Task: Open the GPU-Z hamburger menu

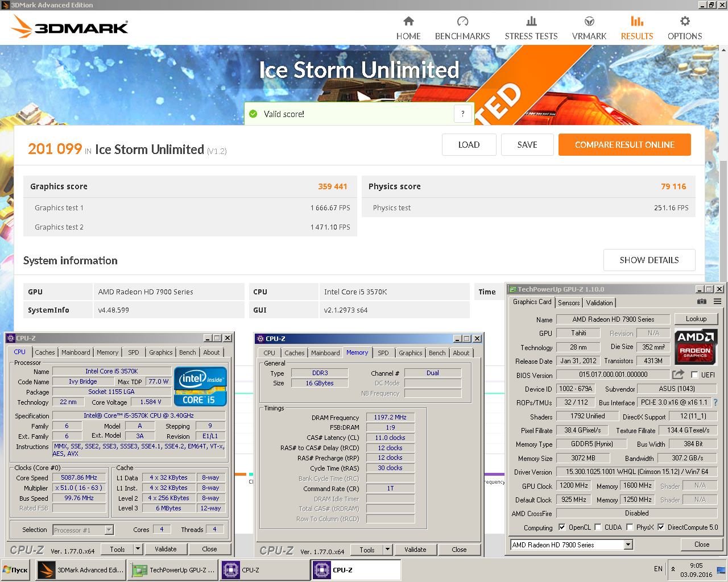Action: pyautogui.click(x=718, y=302)
